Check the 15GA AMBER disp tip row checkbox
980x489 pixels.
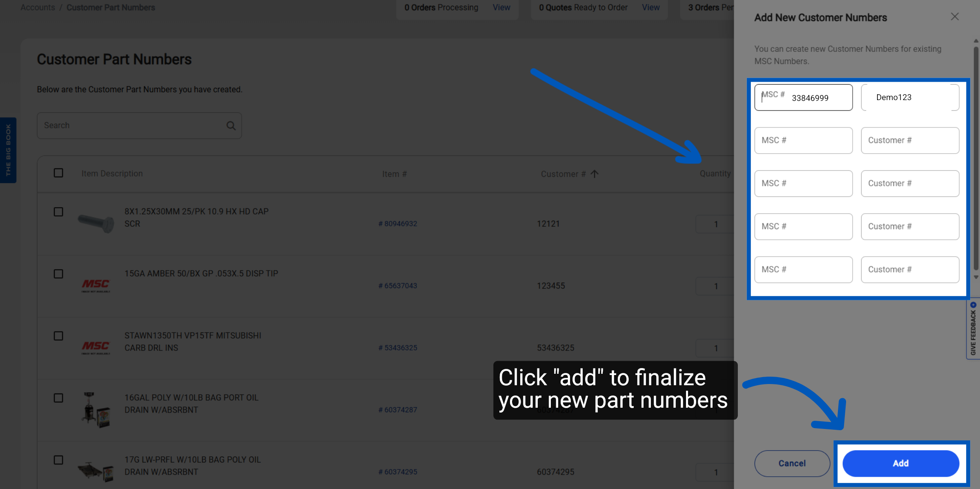[x=58, y=274]
